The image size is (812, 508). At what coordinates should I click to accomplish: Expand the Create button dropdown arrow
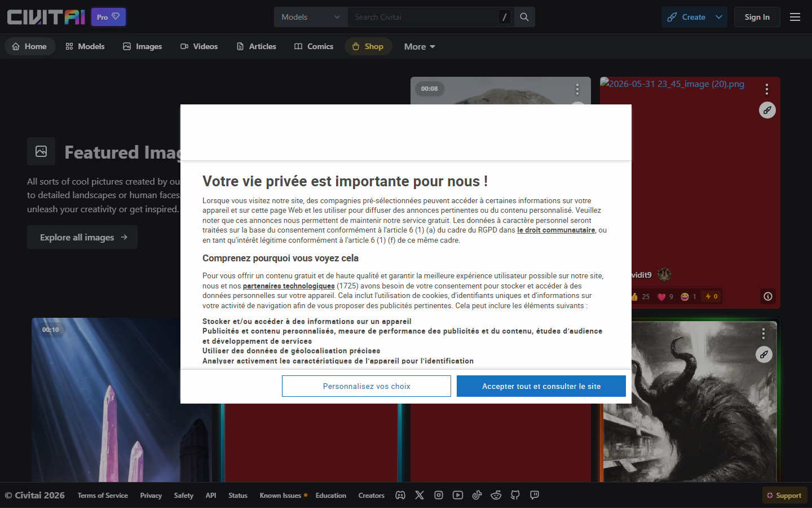point(719,17)
